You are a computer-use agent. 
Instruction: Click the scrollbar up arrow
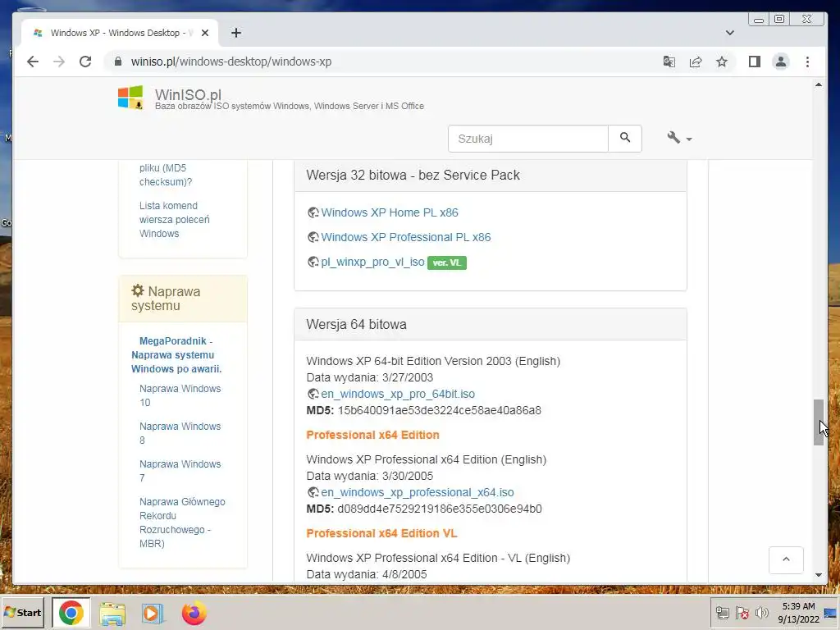pyautogui.click(x=819, y=84)
